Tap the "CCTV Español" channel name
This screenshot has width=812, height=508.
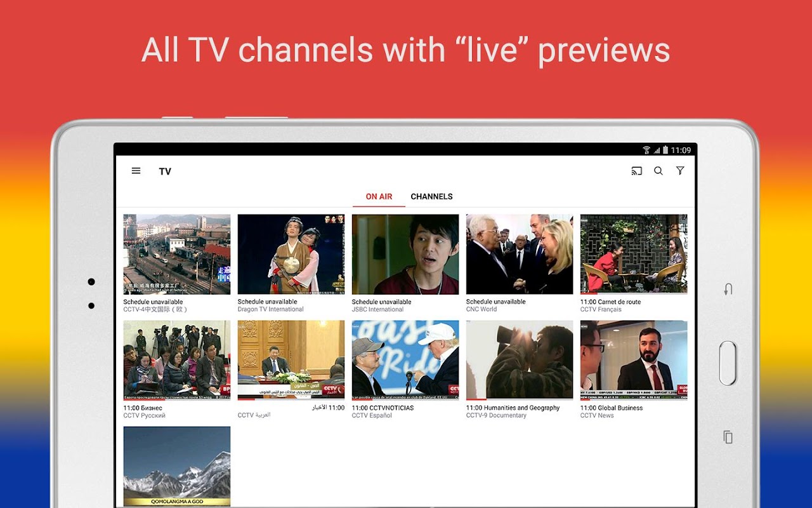[x=372, y=416]
